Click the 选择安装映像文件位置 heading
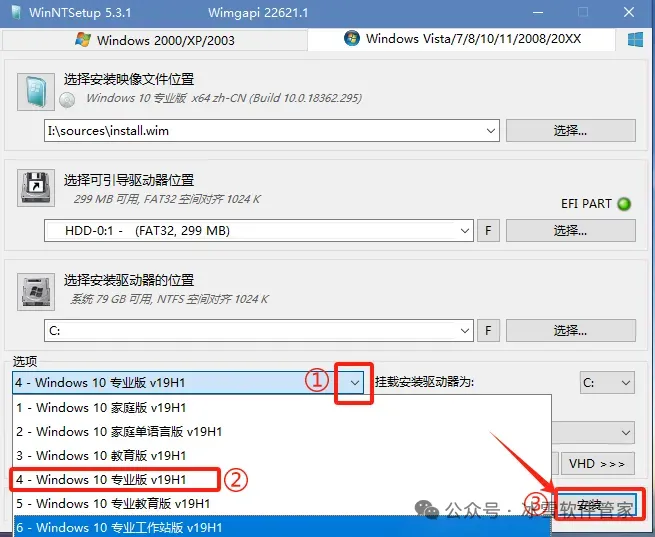The width and height of the screenshot is (655, 537). click(129, 79)
